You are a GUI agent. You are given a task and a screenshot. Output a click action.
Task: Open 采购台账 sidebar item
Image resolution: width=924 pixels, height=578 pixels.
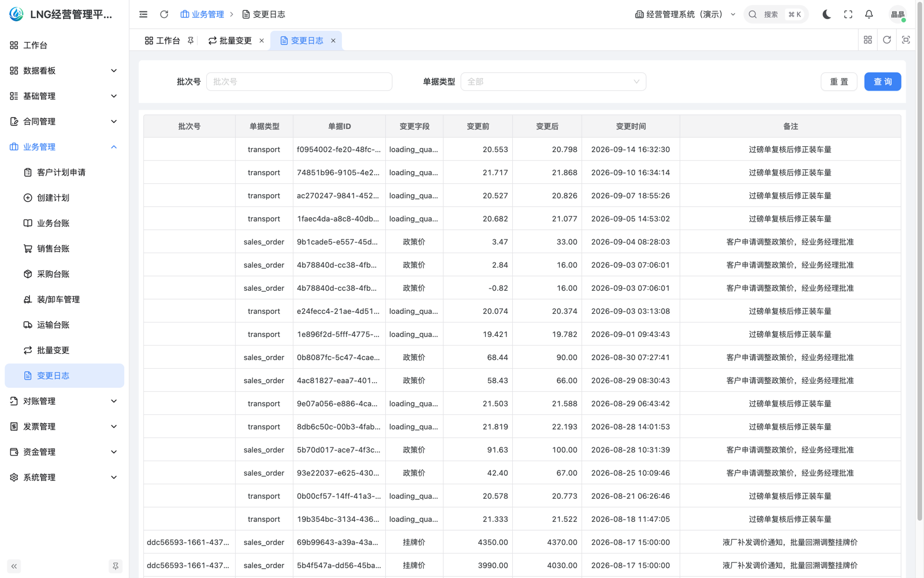coord(64,274)
